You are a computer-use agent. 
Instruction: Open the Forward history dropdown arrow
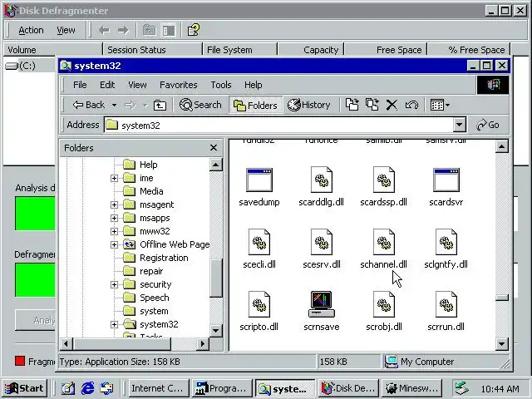(145, 106)
